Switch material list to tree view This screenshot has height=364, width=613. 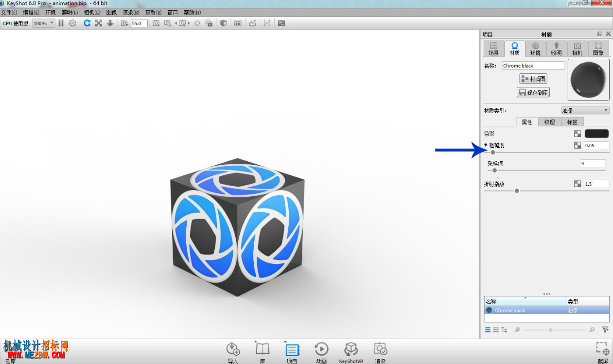pos(504,329)
